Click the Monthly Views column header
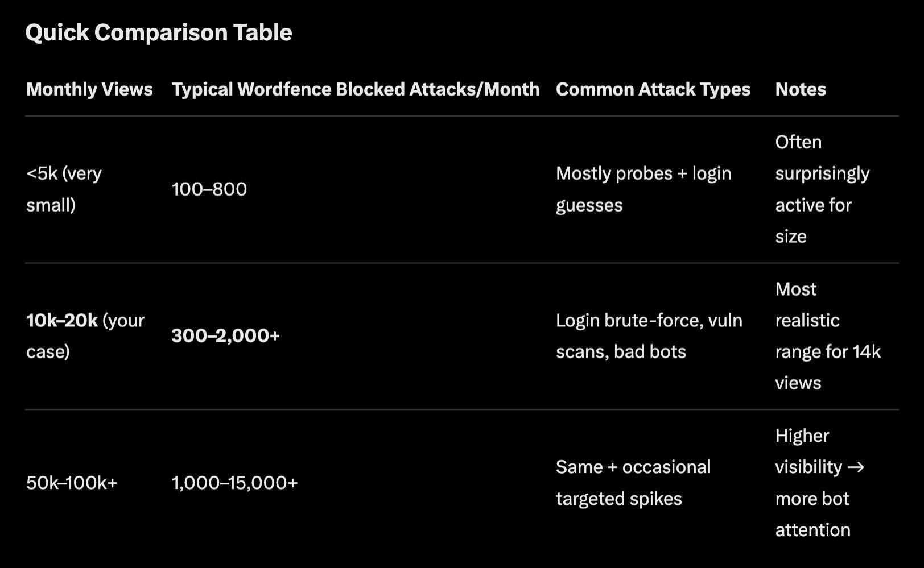The image size is (924, 568). click(89, 89)
